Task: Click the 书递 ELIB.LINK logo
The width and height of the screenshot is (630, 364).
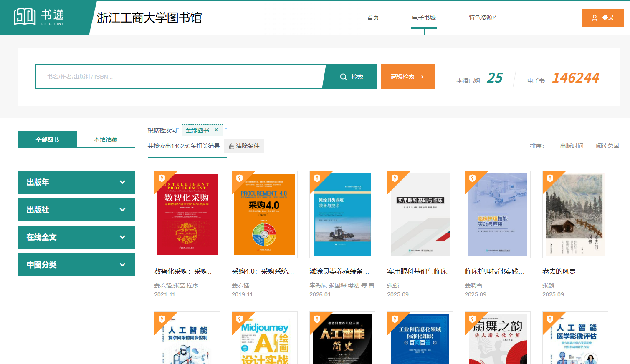Action: tap(39, 17)
